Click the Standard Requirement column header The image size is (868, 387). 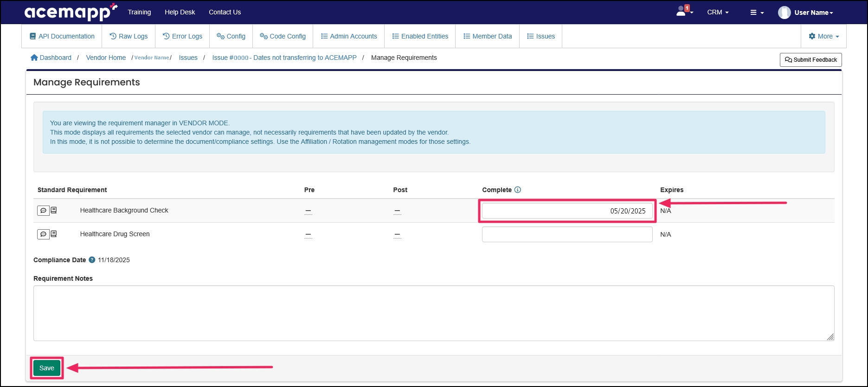click(x=72, y=190)
